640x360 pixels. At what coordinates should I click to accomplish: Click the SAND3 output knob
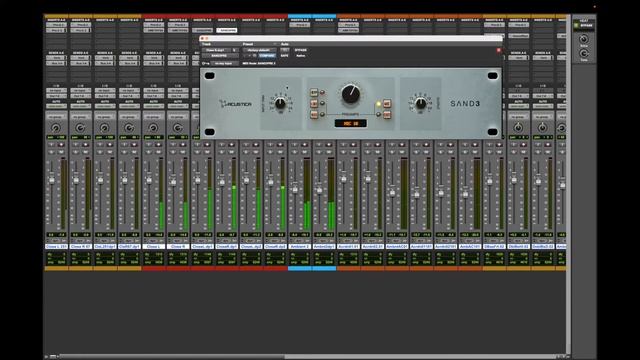click(421, 104)
